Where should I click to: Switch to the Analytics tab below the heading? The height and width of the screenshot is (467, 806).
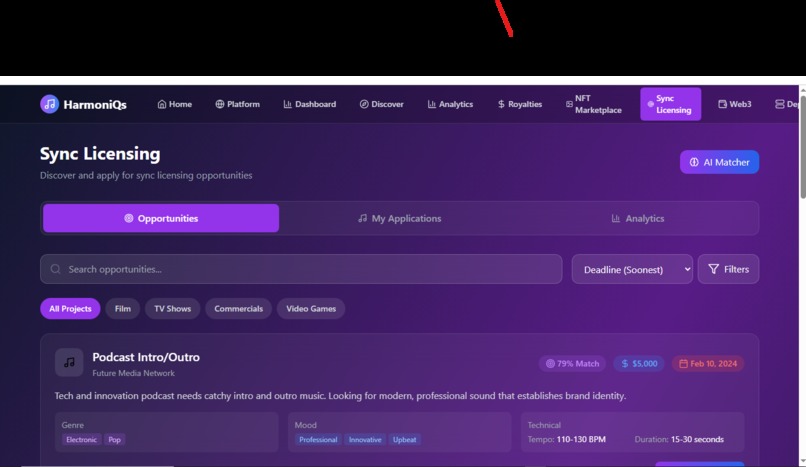tap(637, 218)
